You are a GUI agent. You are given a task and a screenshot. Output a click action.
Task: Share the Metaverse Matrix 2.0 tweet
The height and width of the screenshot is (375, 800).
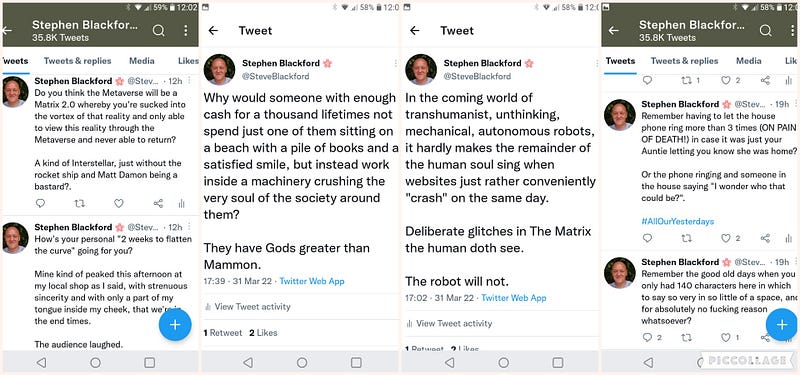[x=158, y=204]
